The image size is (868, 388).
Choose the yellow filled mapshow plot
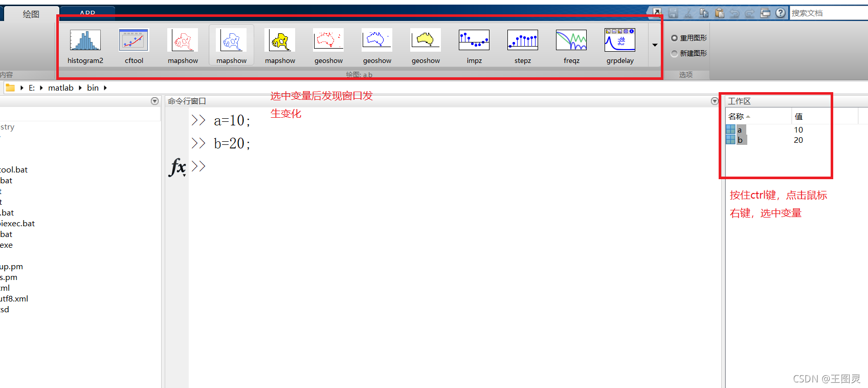coord(280,46)
